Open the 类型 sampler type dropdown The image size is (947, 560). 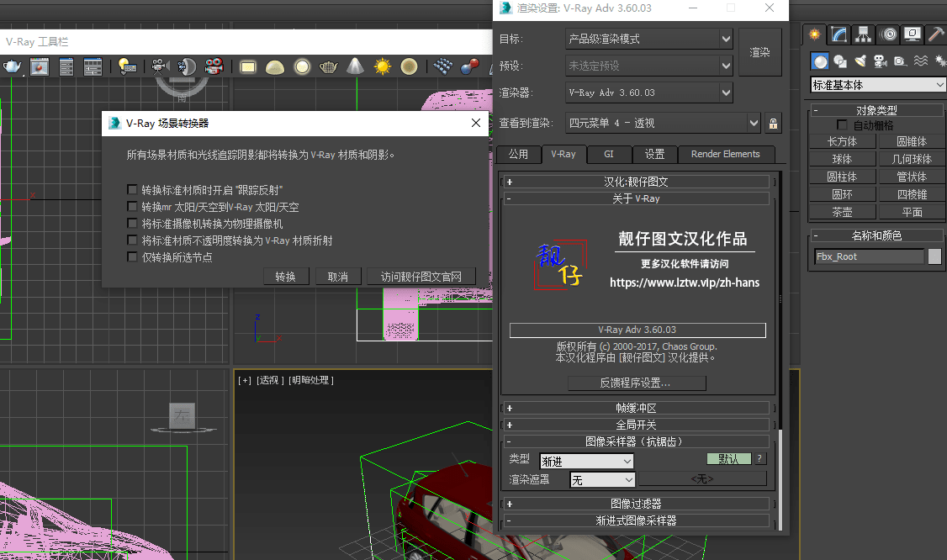(586, 462)
